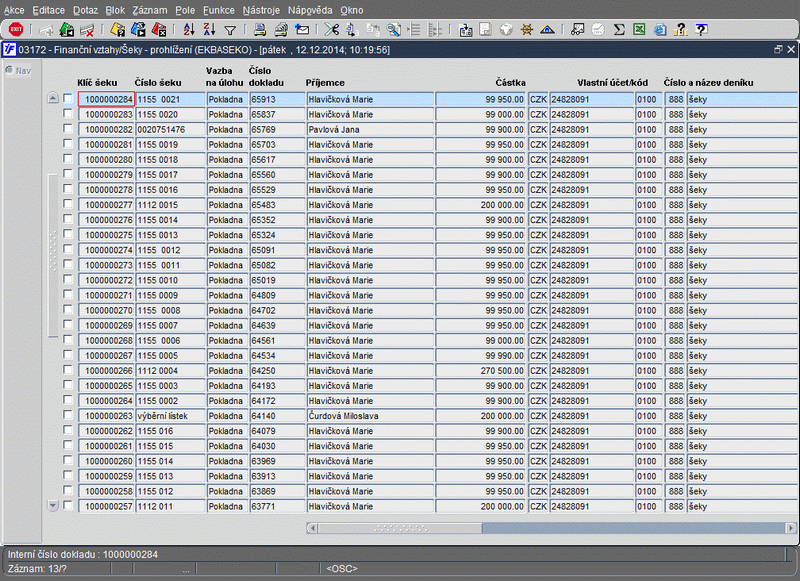This screenshot has height=581, width=800.
Task: Click the Sigma sum icon
Action: click(619, 30)
